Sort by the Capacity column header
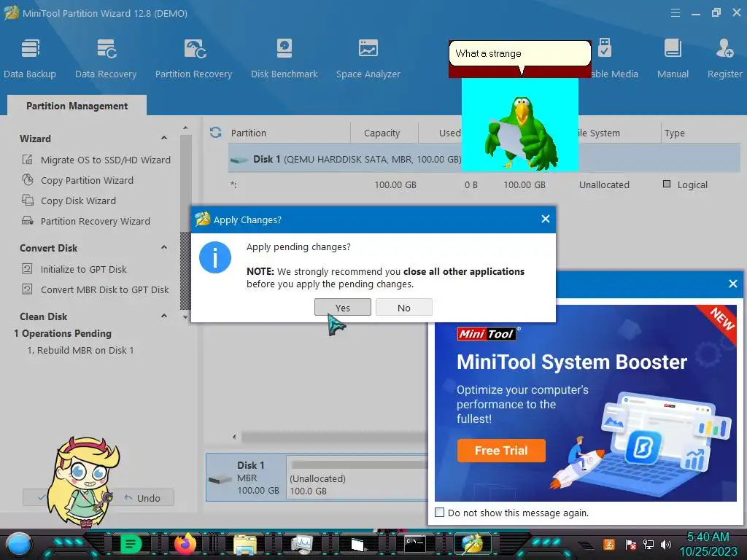747x560 pixels. point(382,133)
